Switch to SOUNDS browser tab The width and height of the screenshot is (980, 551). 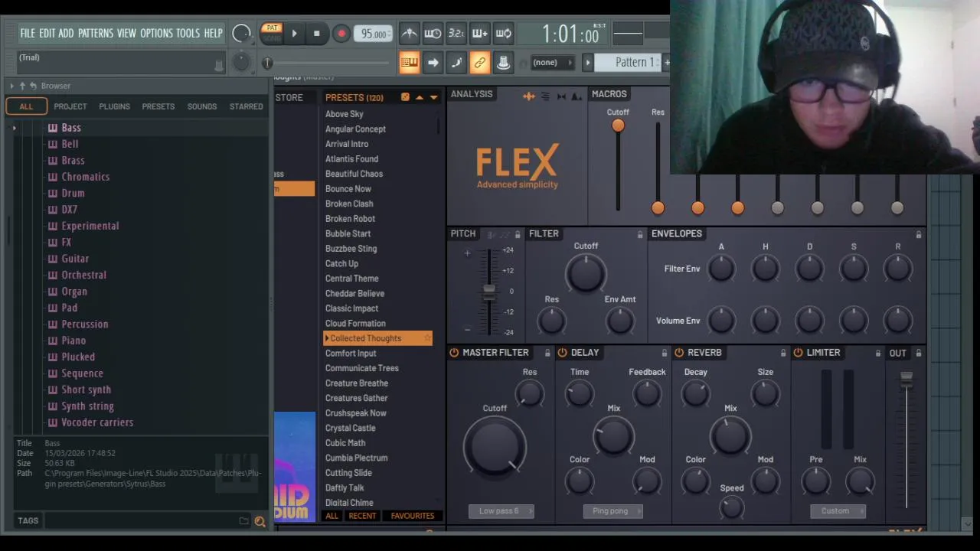[x=202, y=106]
